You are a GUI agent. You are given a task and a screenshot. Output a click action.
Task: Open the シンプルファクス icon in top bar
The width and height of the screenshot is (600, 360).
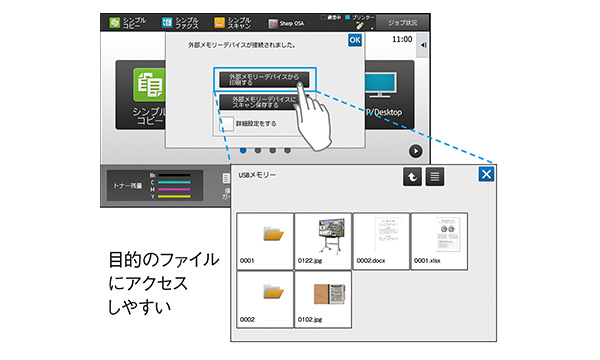coord(180,23)
